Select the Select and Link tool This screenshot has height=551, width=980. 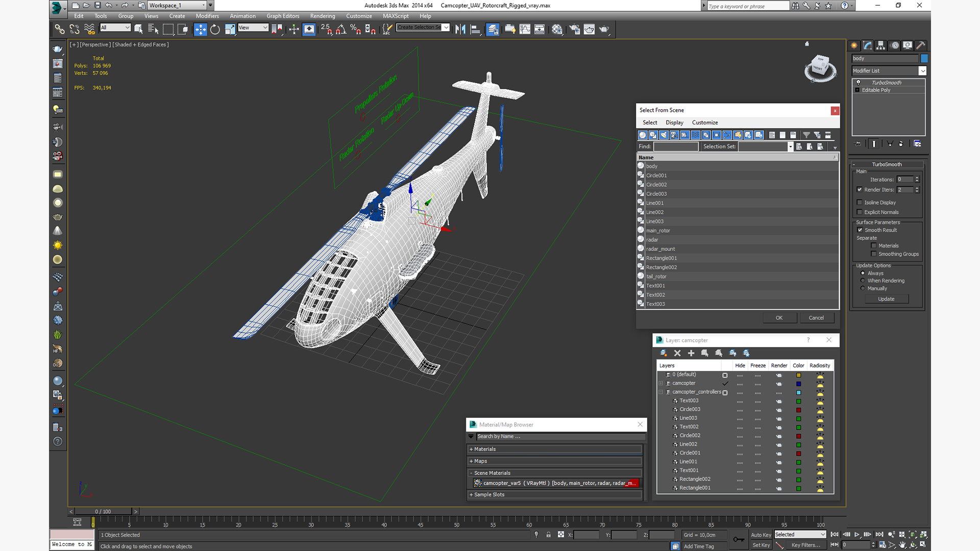[x=60, y=29]
